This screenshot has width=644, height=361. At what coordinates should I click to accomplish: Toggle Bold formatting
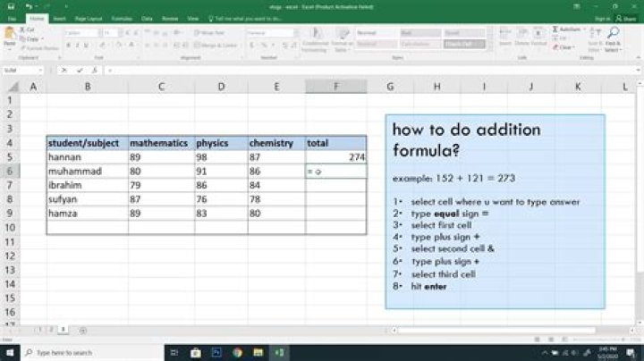tap(68, 46)
